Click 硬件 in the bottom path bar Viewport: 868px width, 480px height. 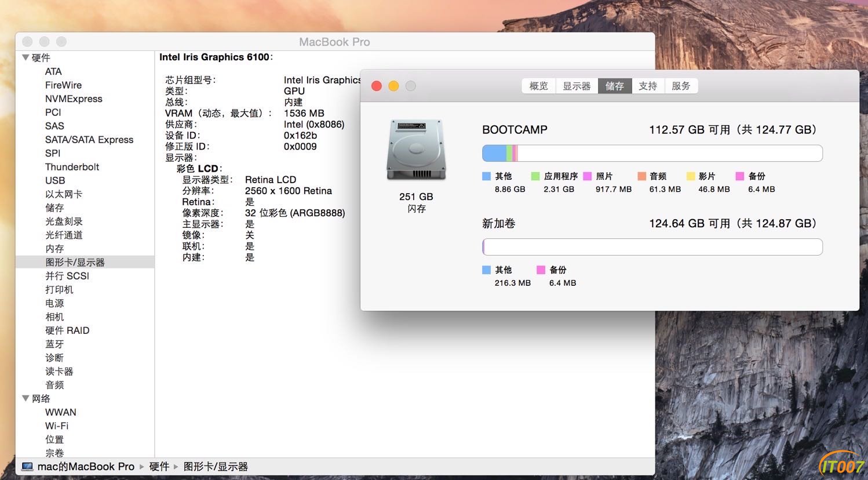159,467
